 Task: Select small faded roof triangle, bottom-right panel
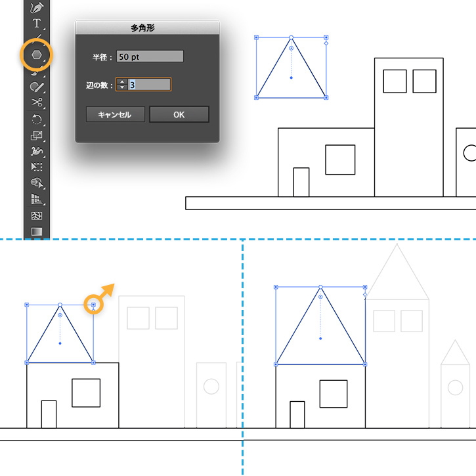(455, 352)
